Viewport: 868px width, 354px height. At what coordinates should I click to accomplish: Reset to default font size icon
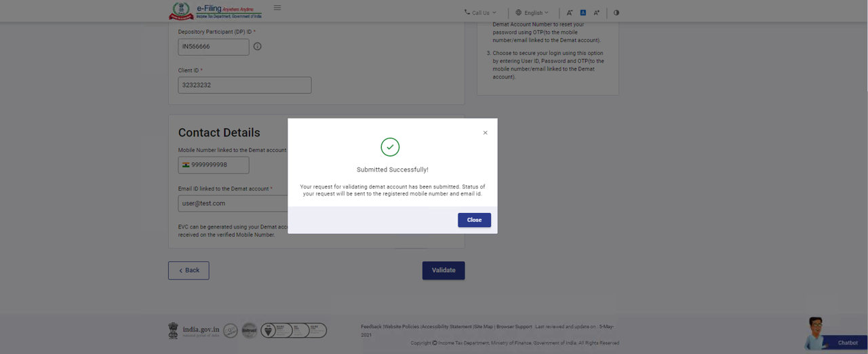click(x=583, y=13)
